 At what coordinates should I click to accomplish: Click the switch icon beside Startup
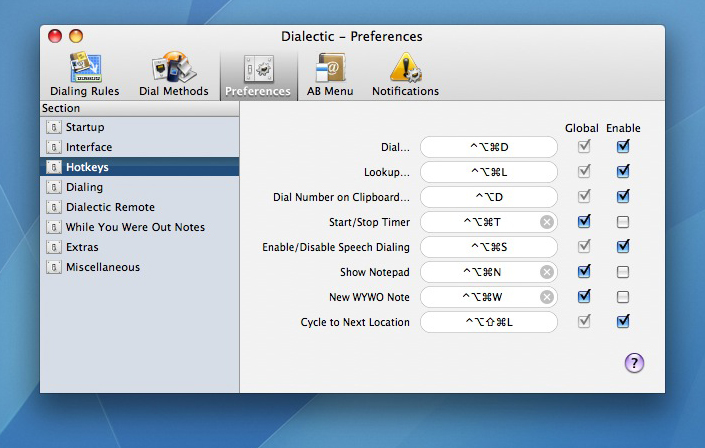coord(54,127)
